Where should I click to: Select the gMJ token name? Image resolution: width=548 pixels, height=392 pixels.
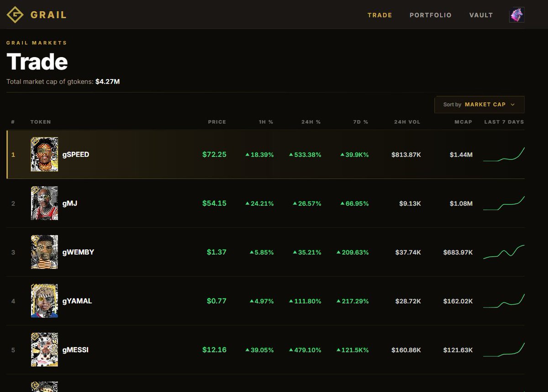point(70,203)
